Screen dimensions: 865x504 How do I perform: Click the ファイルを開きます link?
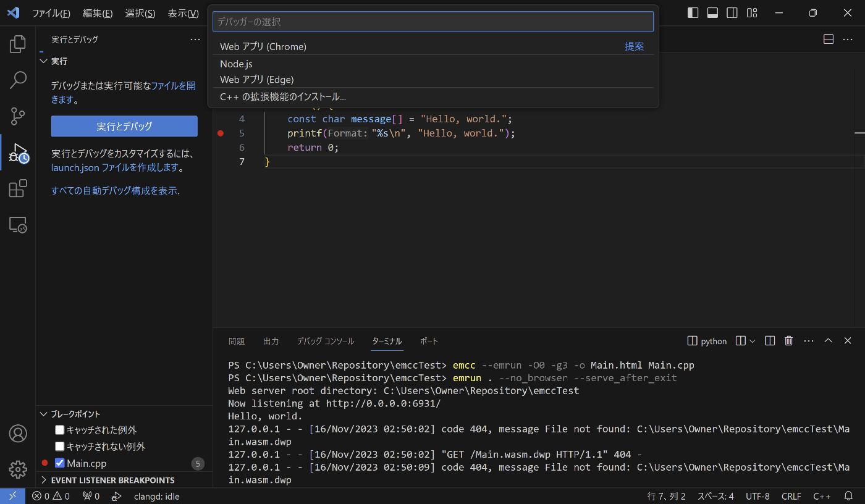pos(124,93)
